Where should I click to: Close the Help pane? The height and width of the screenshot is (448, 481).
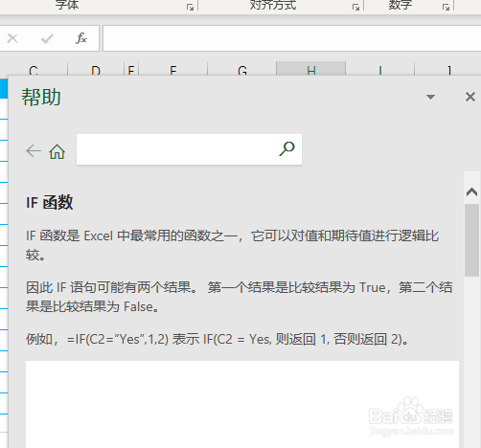point(470,97)
